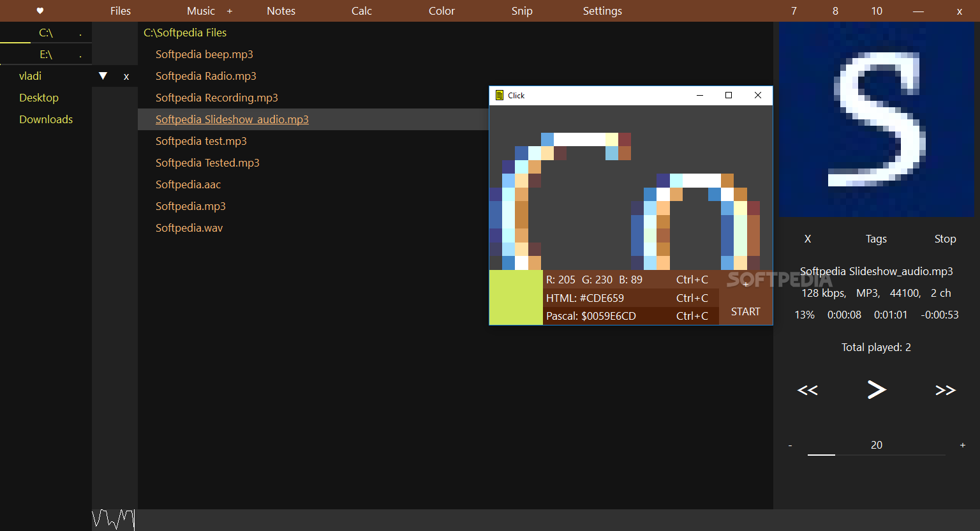Image resolution: width=980 pixels, height=531 pixels.
Task: Click the C:\Softpedia Files path
Action: click(x=185, y=33)
